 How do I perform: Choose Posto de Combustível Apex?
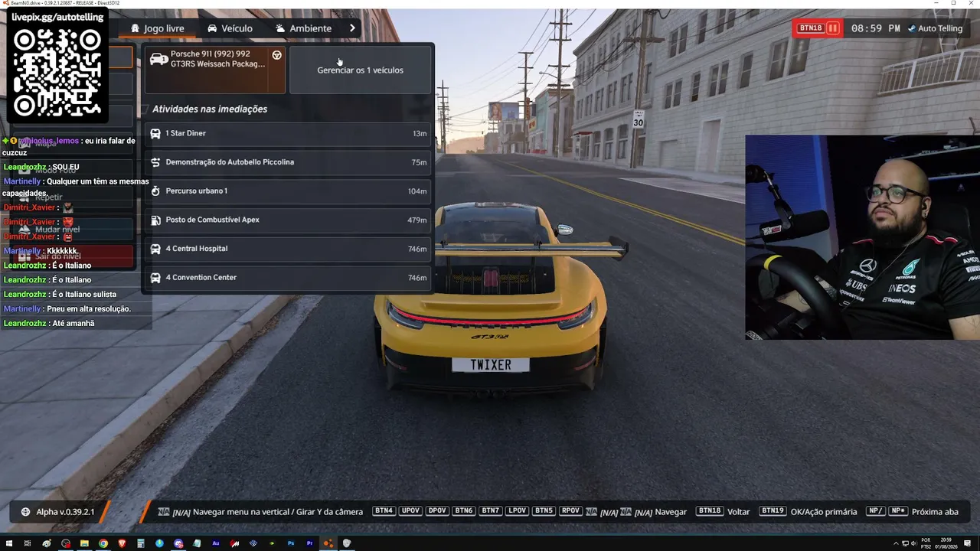[x=288, y=220]
